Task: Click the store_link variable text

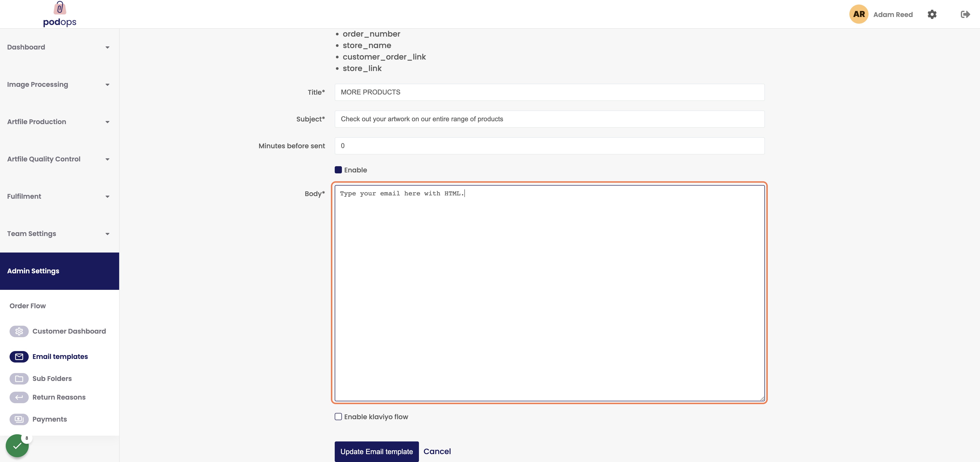Action: click(x=362, y=68)
